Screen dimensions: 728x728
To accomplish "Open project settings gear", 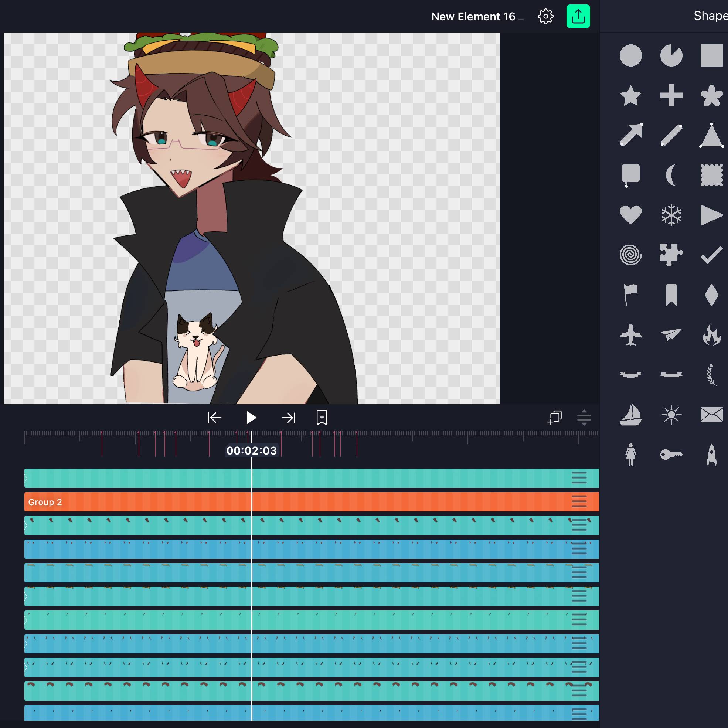I will pos(545,17).
